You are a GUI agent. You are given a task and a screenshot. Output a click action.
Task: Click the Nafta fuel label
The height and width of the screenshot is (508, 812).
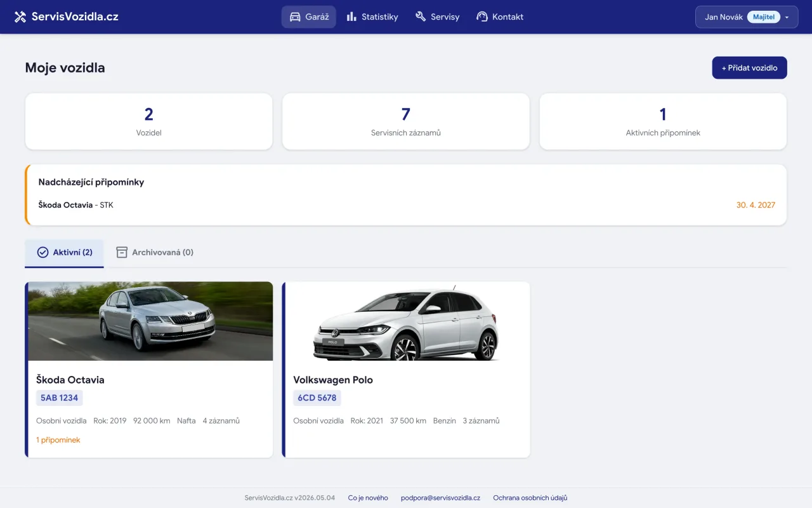(x=187, y=421)
